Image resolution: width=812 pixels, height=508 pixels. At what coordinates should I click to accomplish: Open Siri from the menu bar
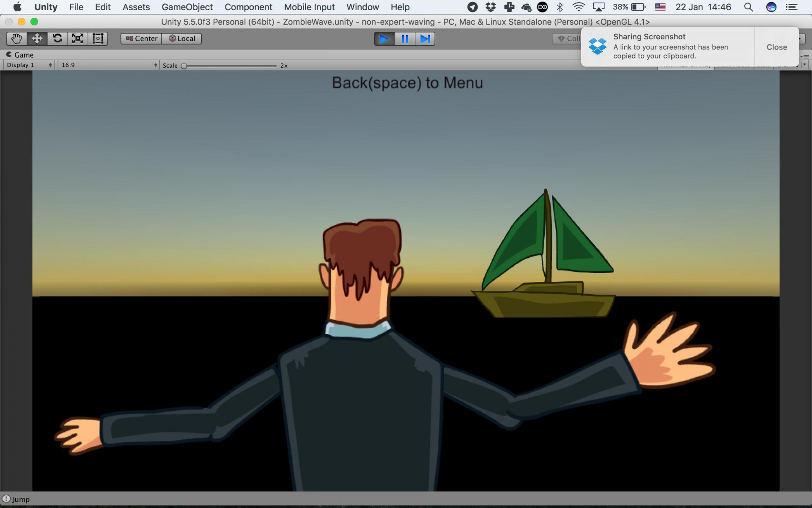771,7
